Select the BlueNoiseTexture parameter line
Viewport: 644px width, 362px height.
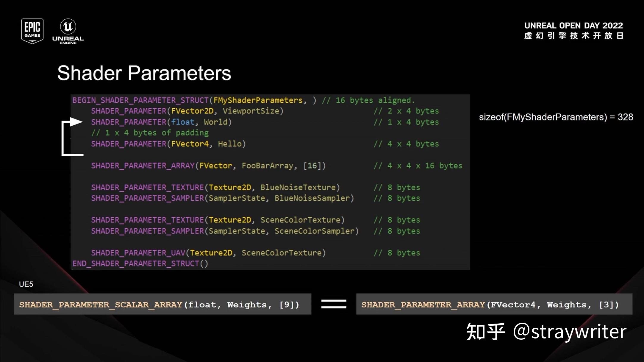[216, 187]
